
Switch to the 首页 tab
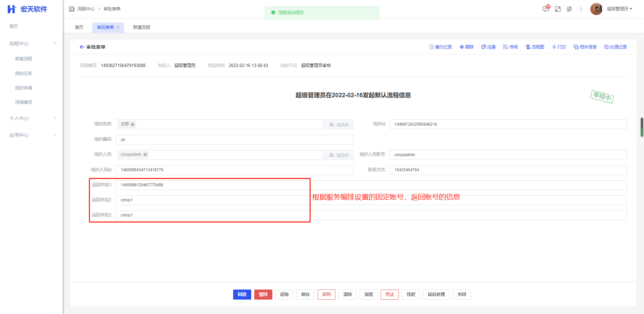click(79, 27)
